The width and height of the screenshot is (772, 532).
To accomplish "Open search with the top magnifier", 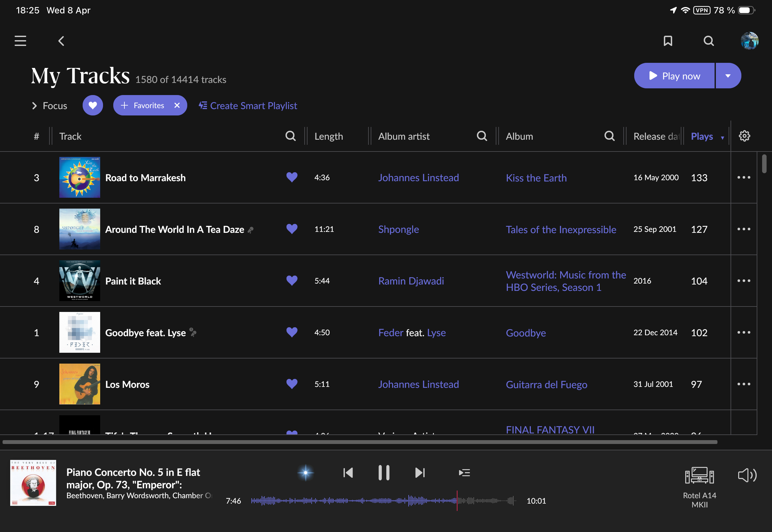I will (x=709, y=41).
